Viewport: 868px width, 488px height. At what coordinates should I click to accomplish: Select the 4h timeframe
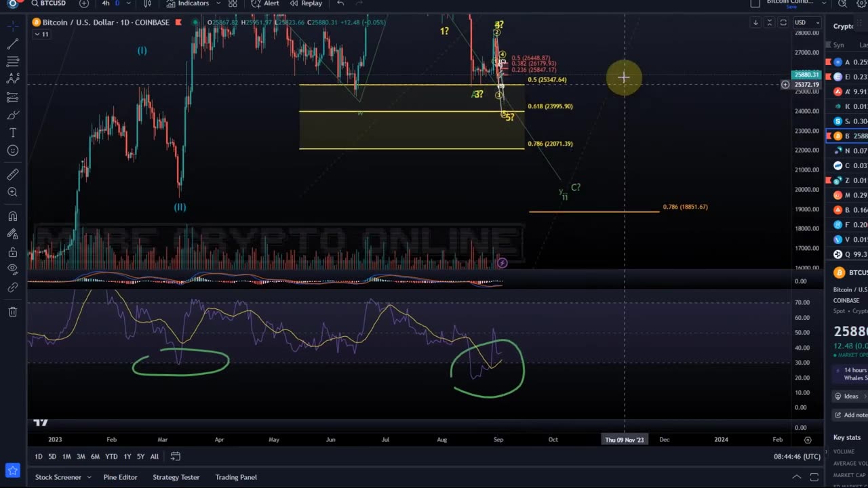(x=106, y=3)
